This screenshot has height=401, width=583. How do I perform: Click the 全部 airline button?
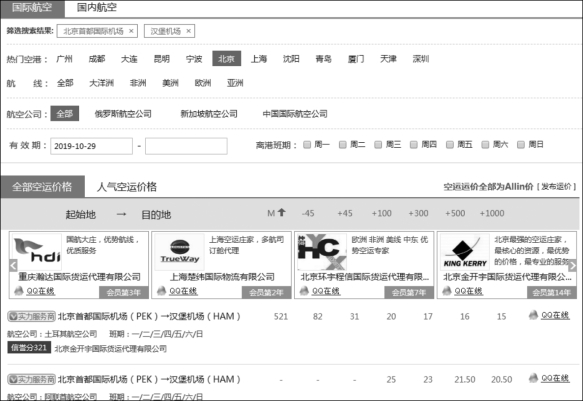point(65,114)
